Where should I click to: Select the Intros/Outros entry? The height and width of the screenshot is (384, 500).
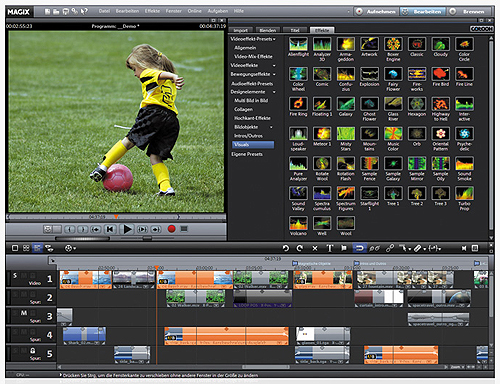click(x=248, y=136)
